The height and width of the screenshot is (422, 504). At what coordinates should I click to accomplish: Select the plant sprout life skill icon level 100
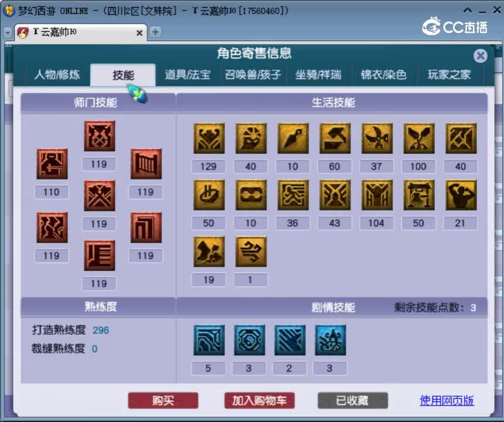[x=419, y=138]
